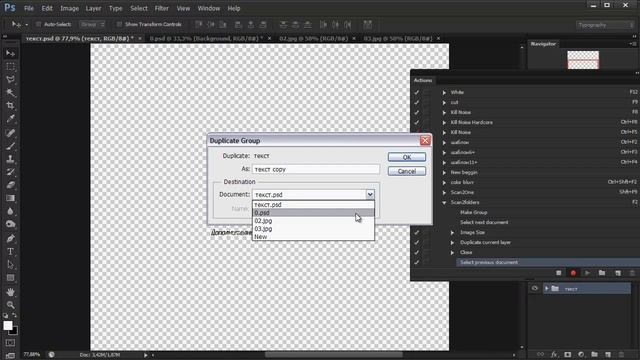
Task: Select the Eraser tool
Action: click(10, 185)
